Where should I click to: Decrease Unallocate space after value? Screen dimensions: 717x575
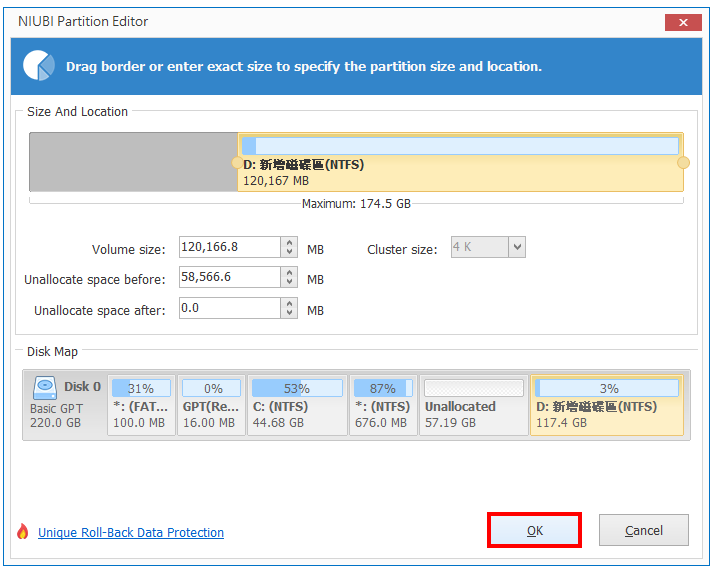289,313
